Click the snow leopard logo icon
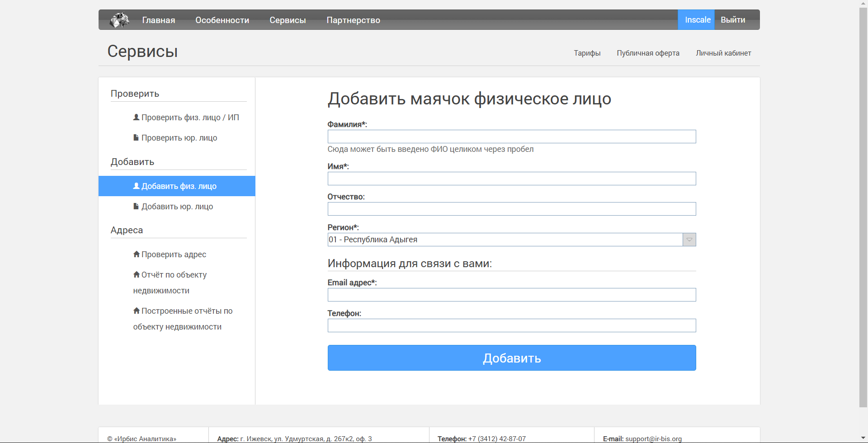This screenshot has height=443, width=868. point(120,20)
